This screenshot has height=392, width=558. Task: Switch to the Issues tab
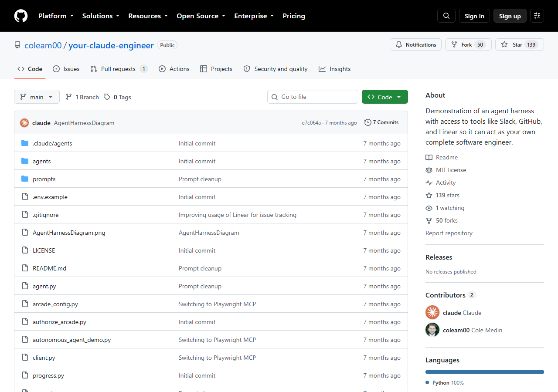point(66,69)
